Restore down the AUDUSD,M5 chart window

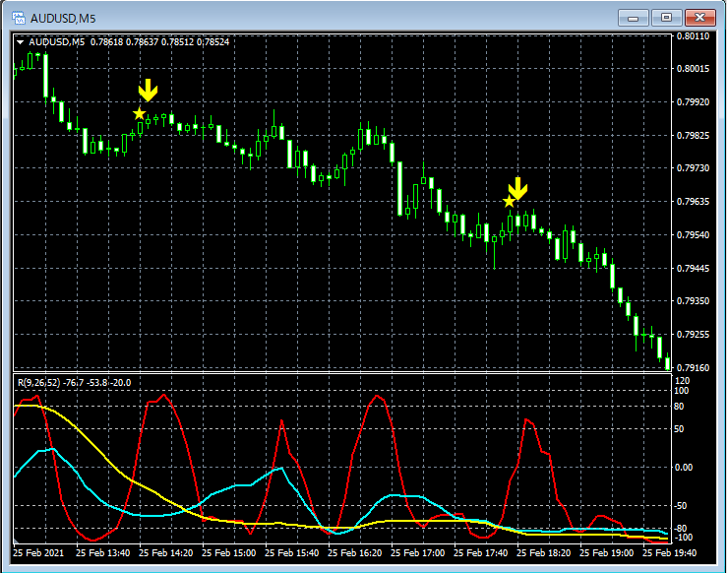click(666, 18)
